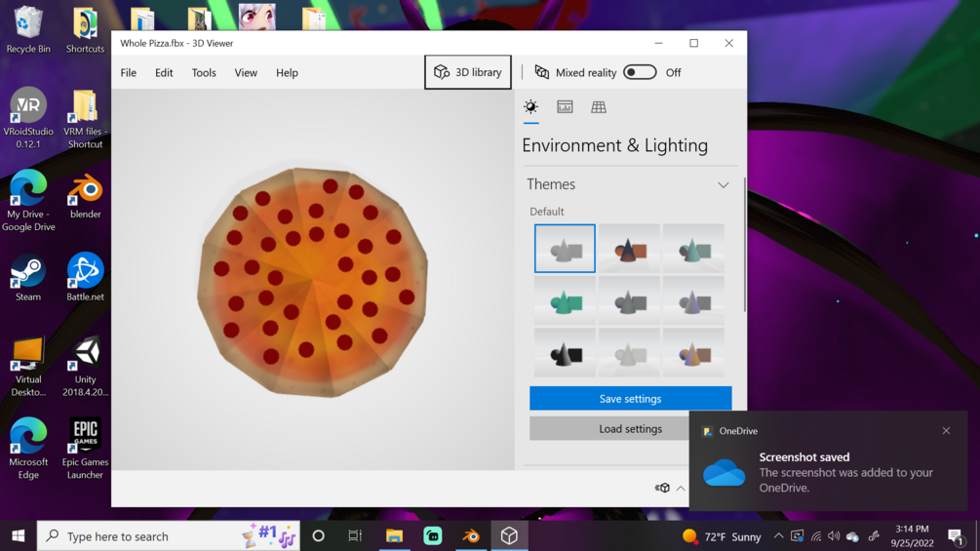Image resolution: width=980 pixels, height=551 pixels.
Task: Open the 72°F Sunny weather widget
Action: [722, 536]
